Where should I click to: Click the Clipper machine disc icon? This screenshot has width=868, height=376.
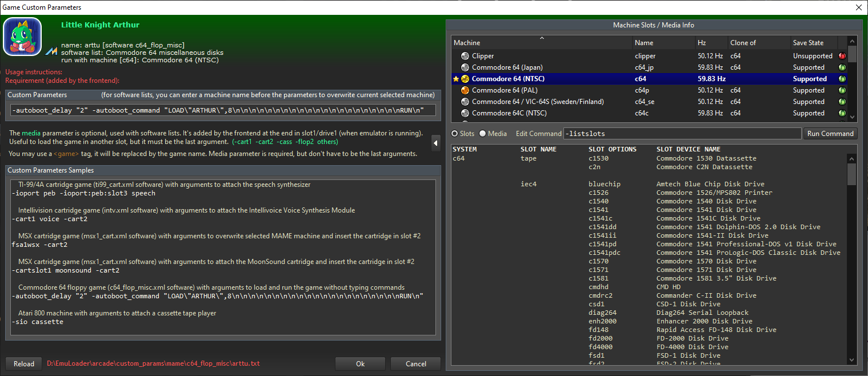[465, 56]
